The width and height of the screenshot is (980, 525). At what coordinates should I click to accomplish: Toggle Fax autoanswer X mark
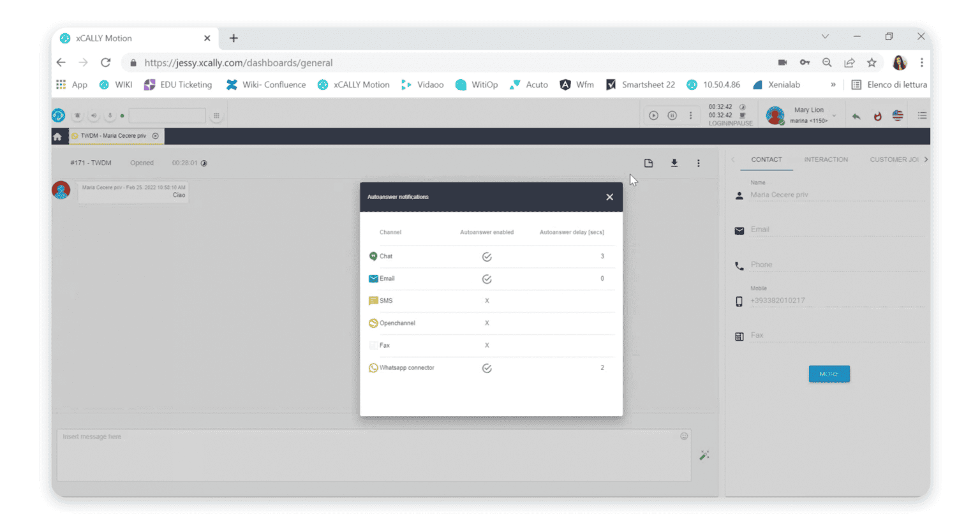(x=487, y=345)
